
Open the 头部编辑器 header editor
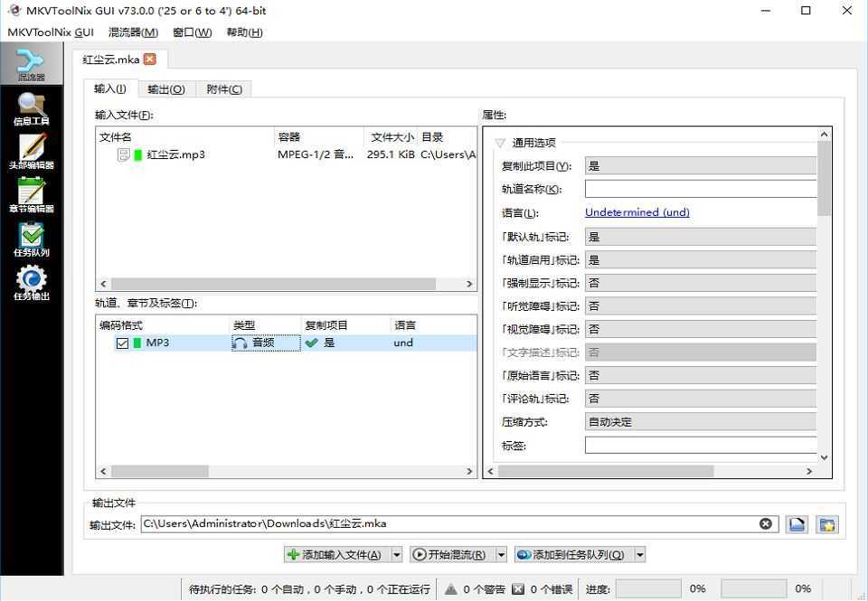coord(31,152)
